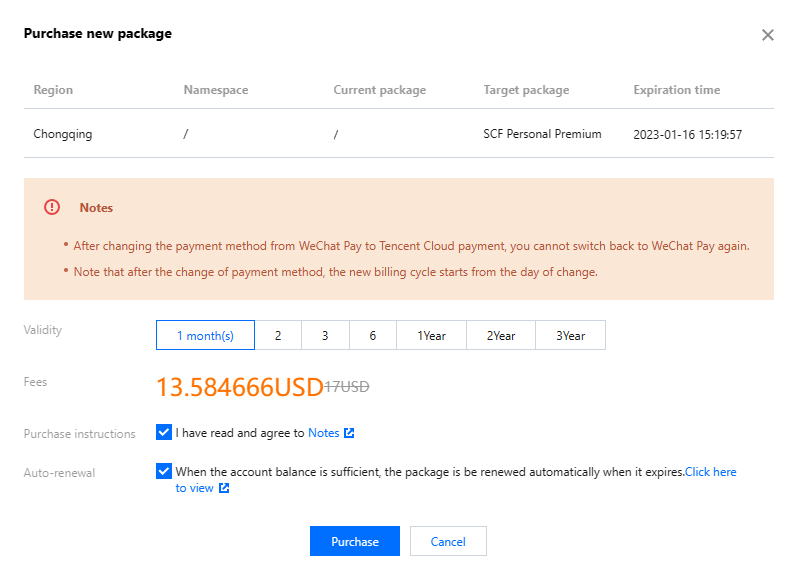This screenshot has height=578, width=798.
Task: Disable the auto-renewal checkbox
Action: 164,471
